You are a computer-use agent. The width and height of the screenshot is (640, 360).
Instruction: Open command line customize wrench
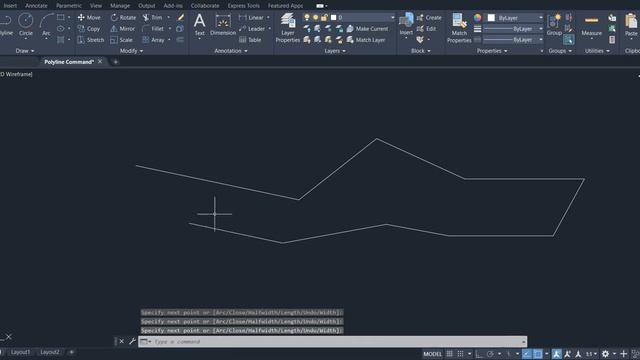[132, 341]
